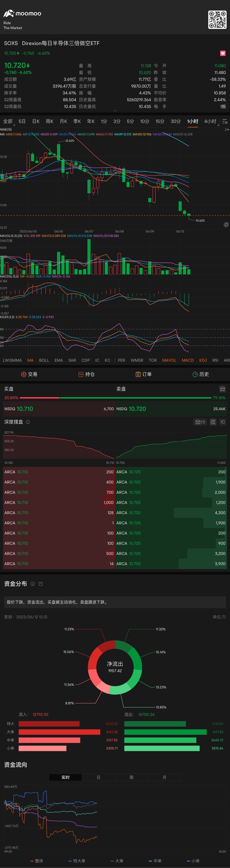Select 周 capital flow tab
Viewport: 230px width, 868px height.
pyautogui.click(x=132, y=777)
